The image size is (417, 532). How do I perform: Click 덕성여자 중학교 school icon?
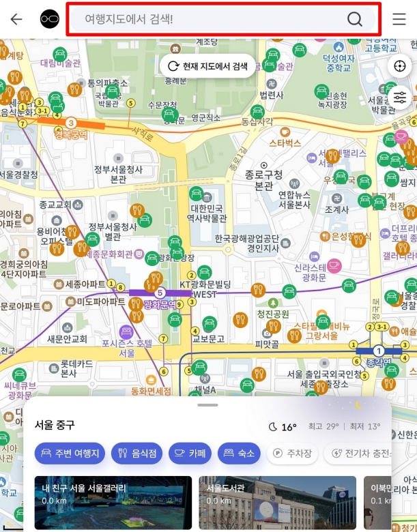point(339,47)
